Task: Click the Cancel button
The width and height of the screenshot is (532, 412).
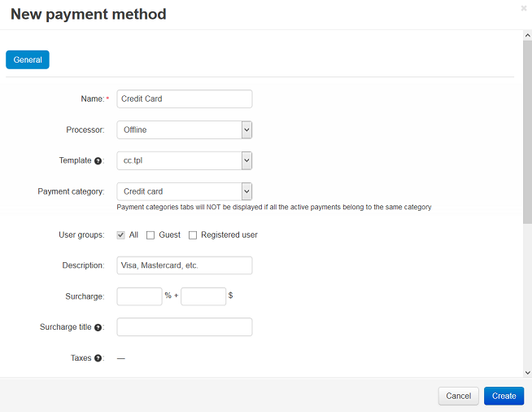Action: point(458,396)
